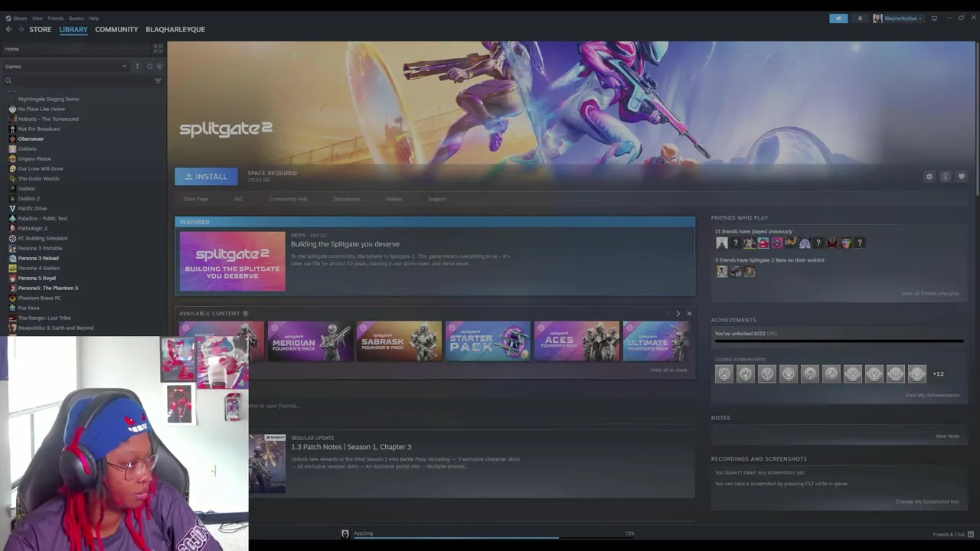Open the advanced filter lines icon
This screenshot has height=551, width=980.
pos(158,80)
